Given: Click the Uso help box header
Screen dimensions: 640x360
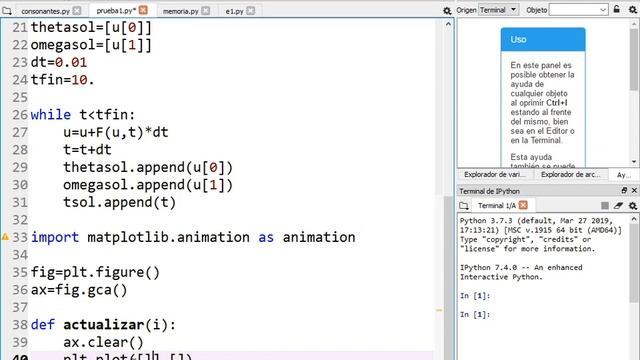Looking at the screenshot, I should [543, 40].
